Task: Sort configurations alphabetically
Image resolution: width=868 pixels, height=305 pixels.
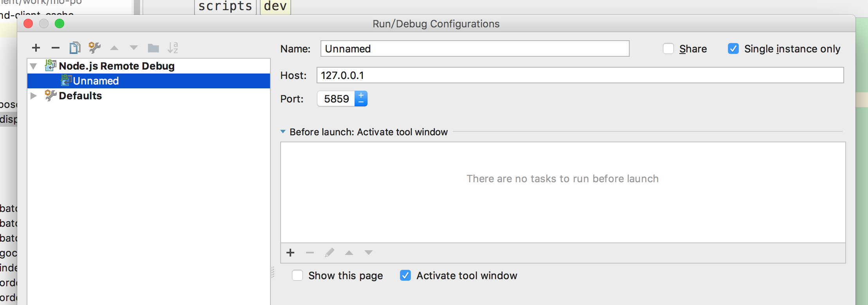Action: pyautogui.click(x=173, y=48)
